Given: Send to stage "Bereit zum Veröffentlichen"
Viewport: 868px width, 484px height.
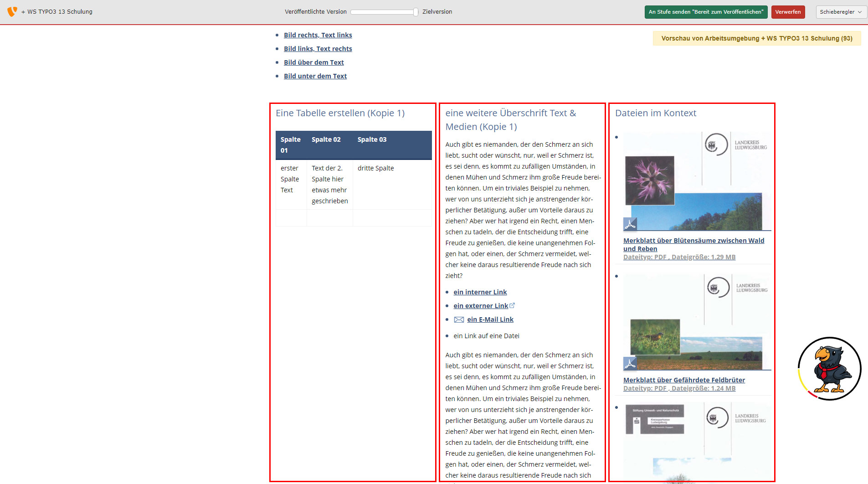Looking at the screenshot, I should [706, 12].
